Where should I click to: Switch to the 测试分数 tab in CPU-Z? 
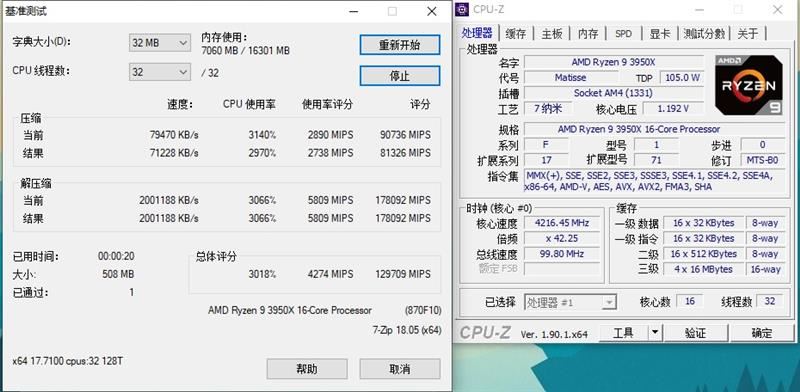pyautogui.click(x=704, y=34)
